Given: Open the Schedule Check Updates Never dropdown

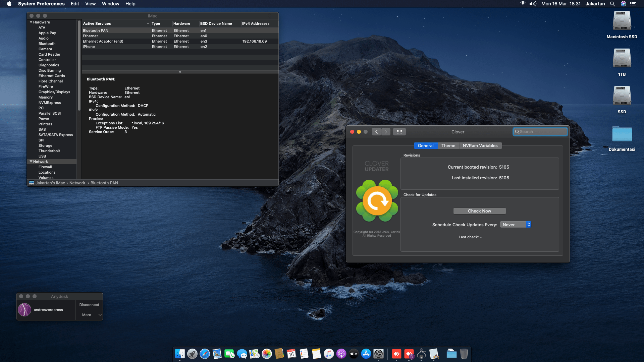Looking at the screenshot, I should coord(516,225).
